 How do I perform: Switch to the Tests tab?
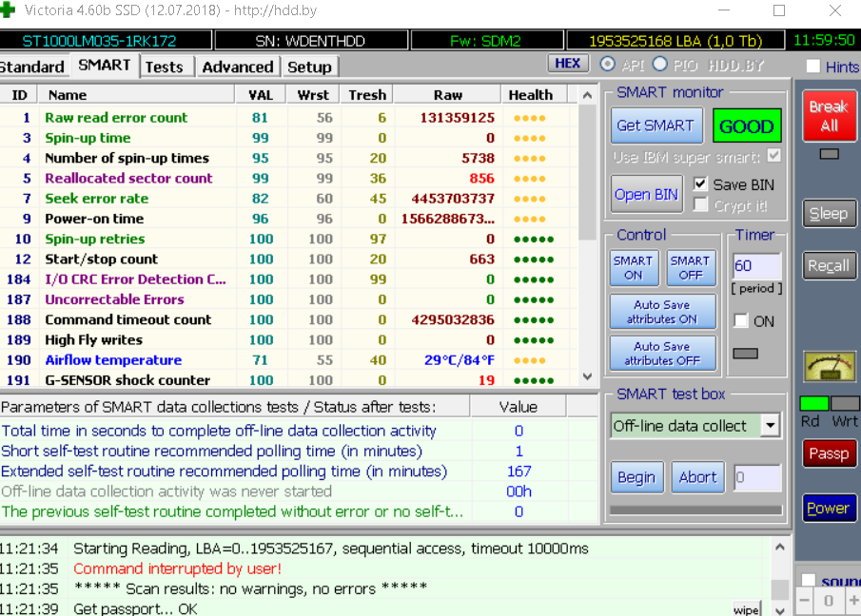pyautogui.click(x=164, y=67)
